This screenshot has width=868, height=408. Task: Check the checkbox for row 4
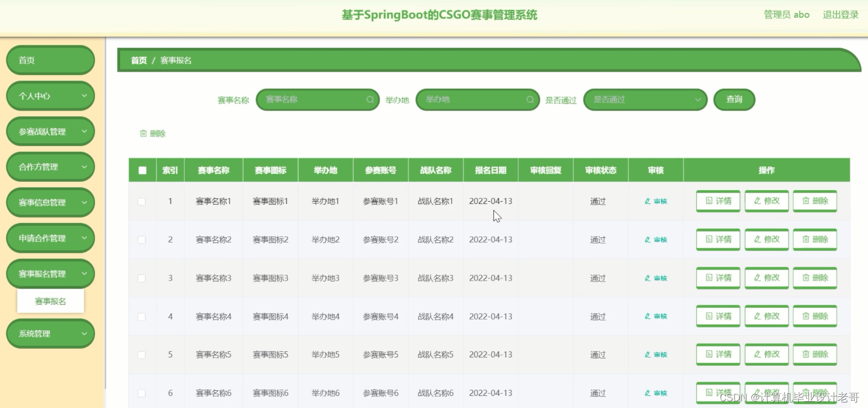tap(142, 316)
